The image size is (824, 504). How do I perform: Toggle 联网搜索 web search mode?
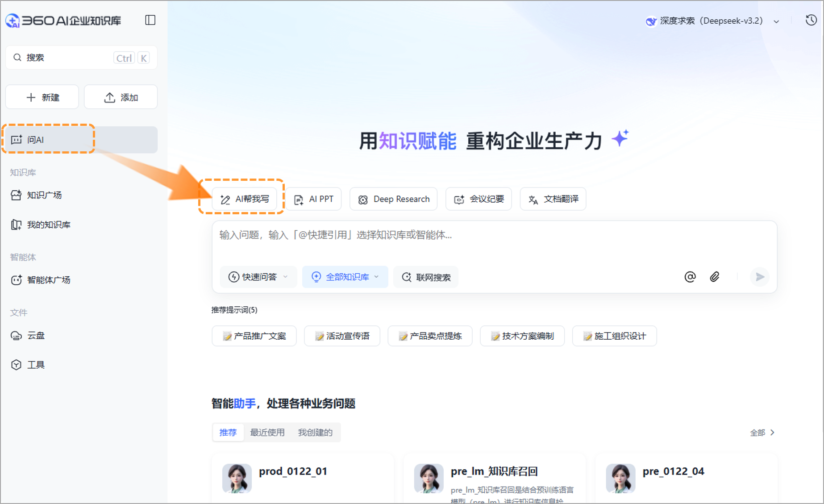(425, 277)
